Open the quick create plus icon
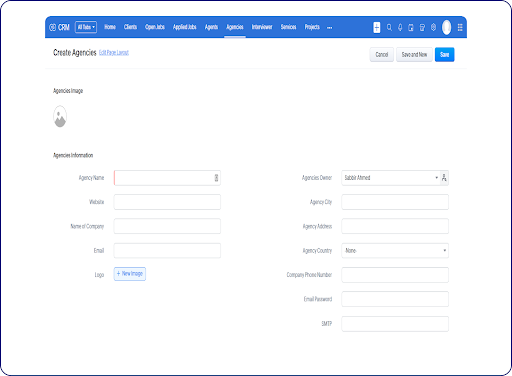 [377, 27]
